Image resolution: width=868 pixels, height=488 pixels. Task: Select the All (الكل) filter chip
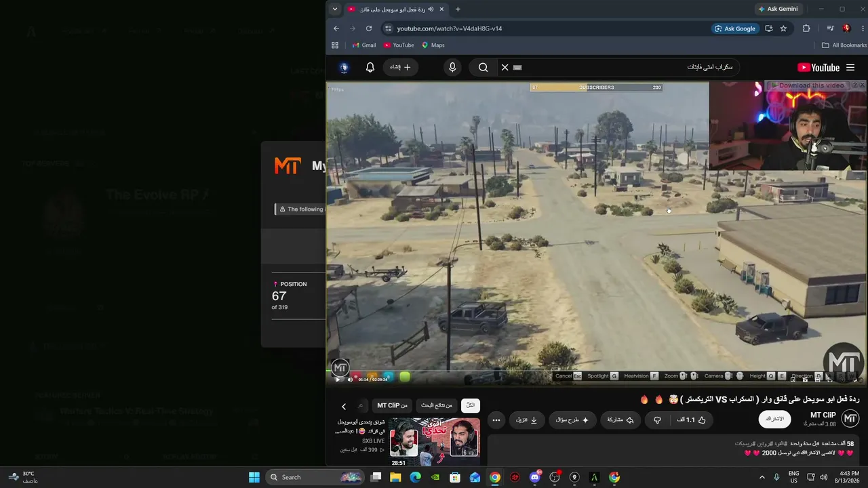point(470,405)
